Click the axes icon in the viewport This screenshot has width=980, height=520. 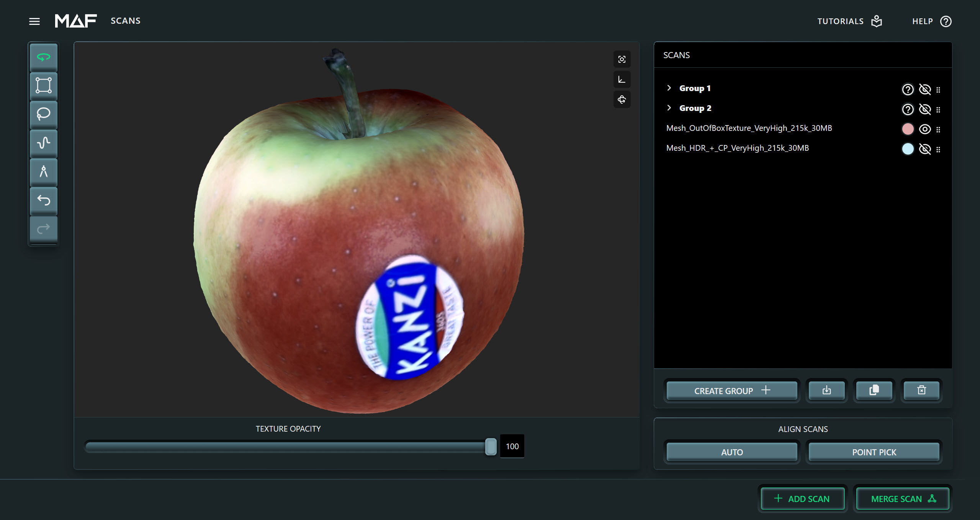[x=622, y=80]
